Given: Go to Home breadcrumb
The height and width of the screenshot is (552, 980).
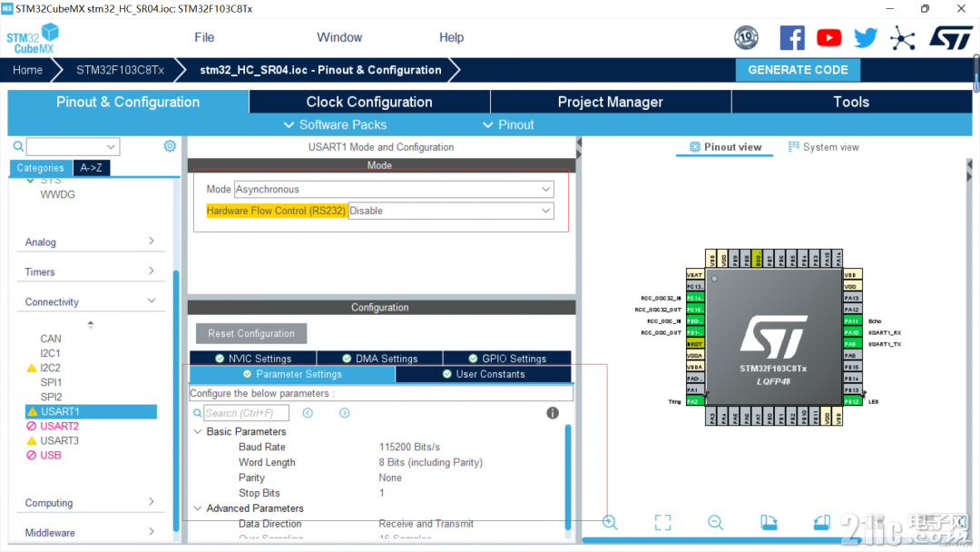Looking at the screenshot, I should coord(27,70).
